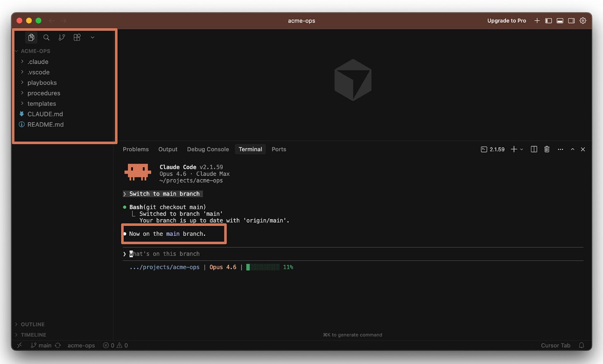
Task: Expand the playbooks folder
Action: tap(42, 83)
